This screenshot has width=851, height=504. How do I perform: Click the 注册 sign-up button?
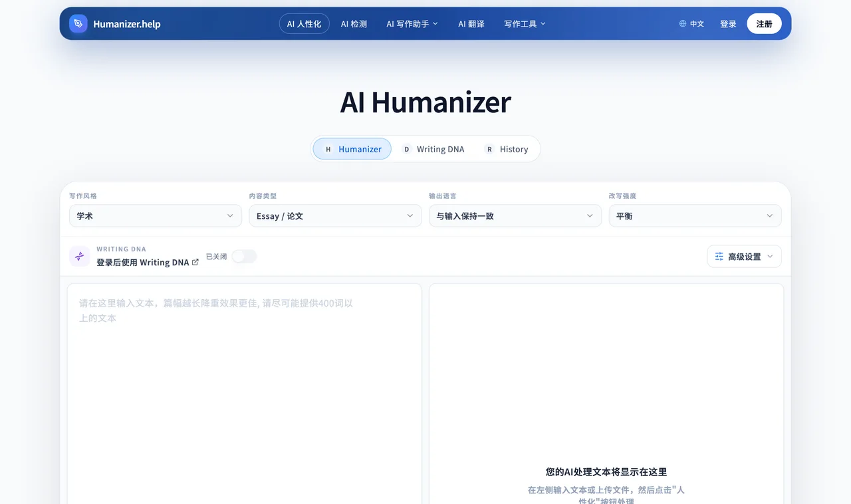(764, 24)
